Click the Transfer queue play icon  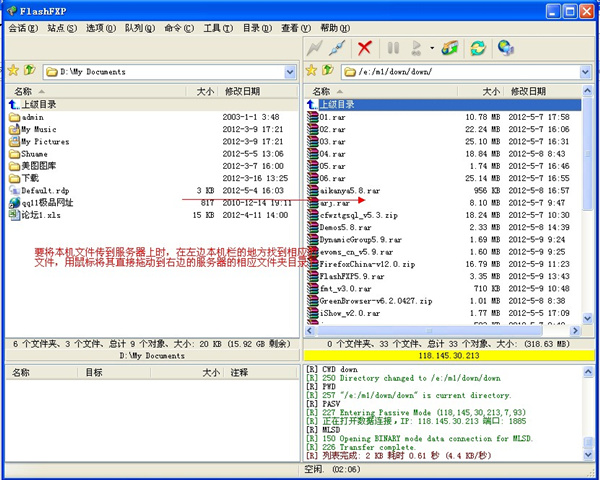coord(416,48)
